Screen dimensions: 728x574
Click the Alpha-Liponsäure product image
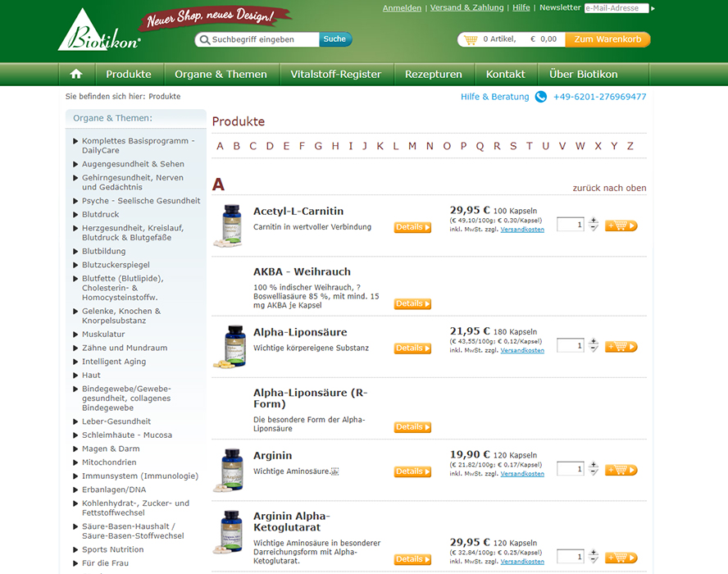(x=230, y=346)
